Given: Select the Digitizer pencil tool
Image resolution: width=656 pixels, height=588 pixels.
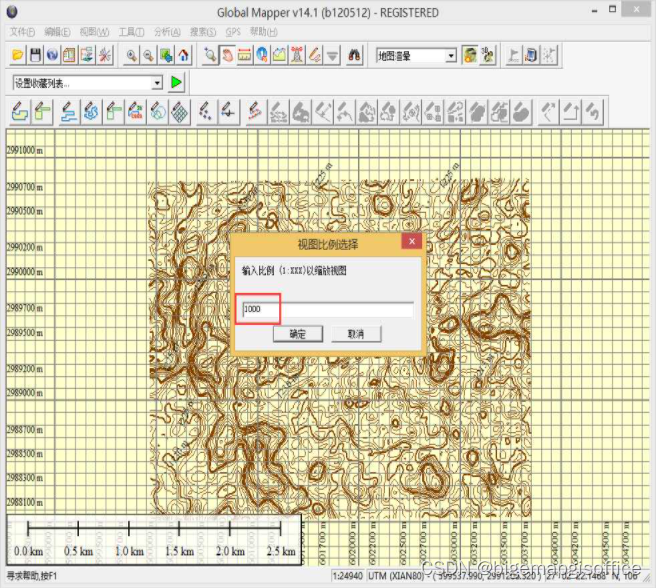Looking at the screenshot, I should (x=315, y=55).
